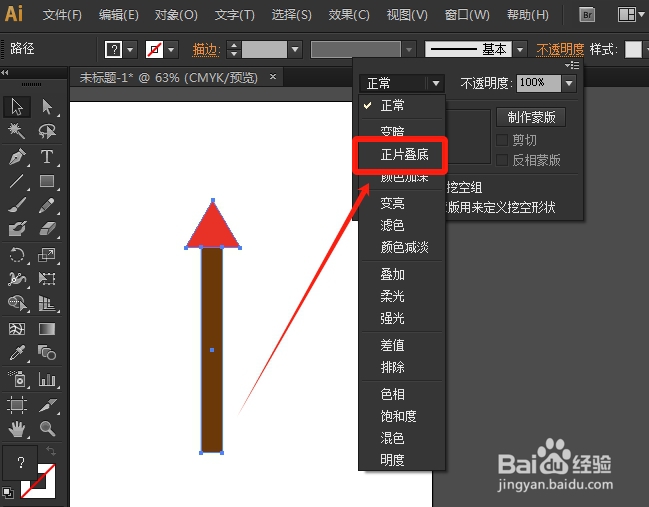Select the Zoom tool
Screen dimensions: 649x507
pos(47,429)
